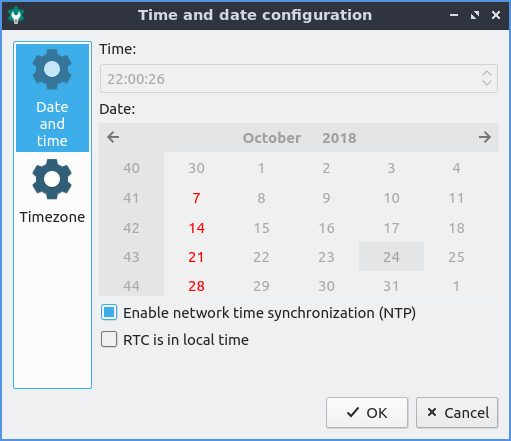511x441 pixels.
Task: Click the 2018 year selector
Action: (339, 138)
